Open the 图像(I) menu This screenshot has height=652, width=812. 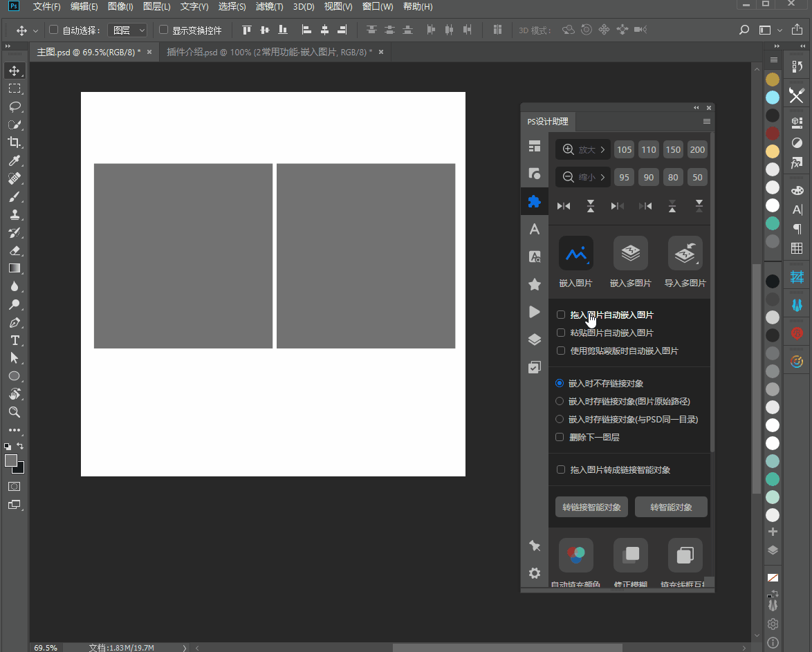[x=120, y=7]
